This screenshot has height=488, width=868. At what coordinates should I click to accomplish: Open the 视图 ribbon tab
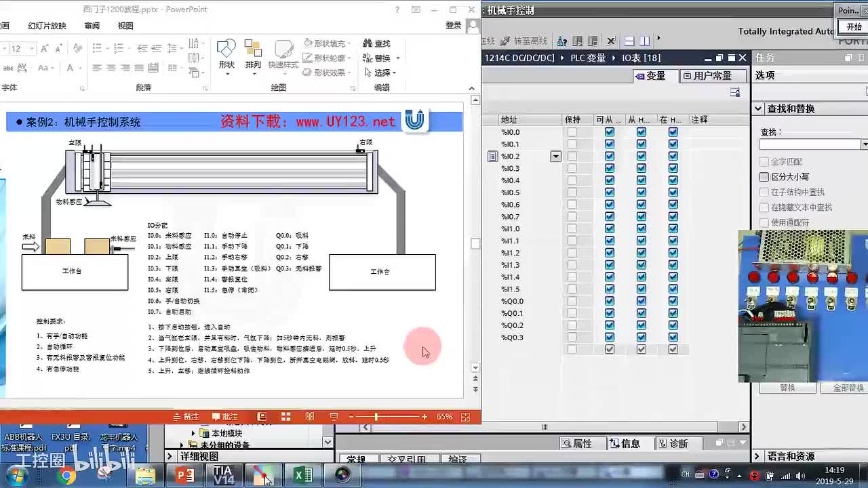tap(125, 26)
